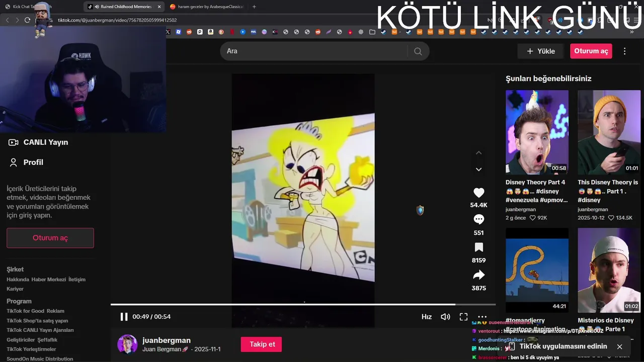The width and height of the screenshot is (644, 362).
Task: Open Şeffaflık link
Action: (x=48, y=340)
